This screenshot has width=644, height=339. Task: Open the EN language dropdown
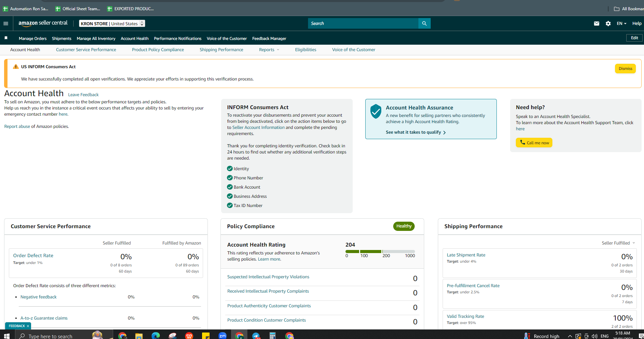(622, 24)
